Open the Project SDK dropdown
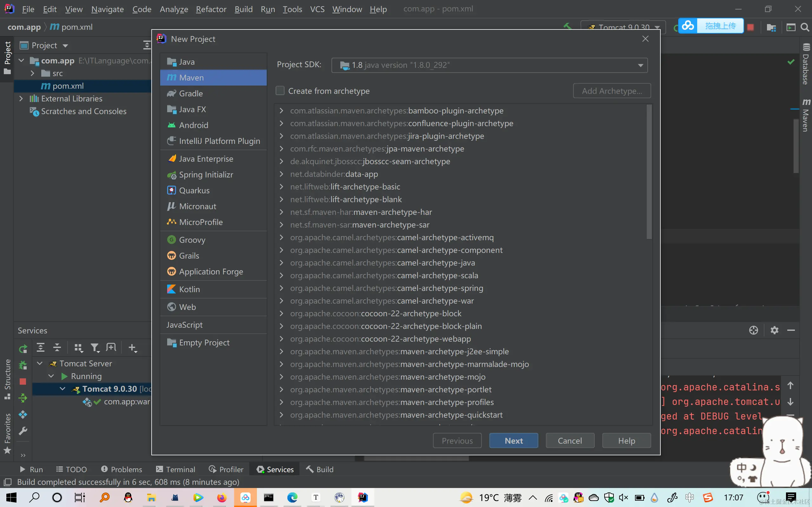812x507 pixels. click(x=640, y=65)
